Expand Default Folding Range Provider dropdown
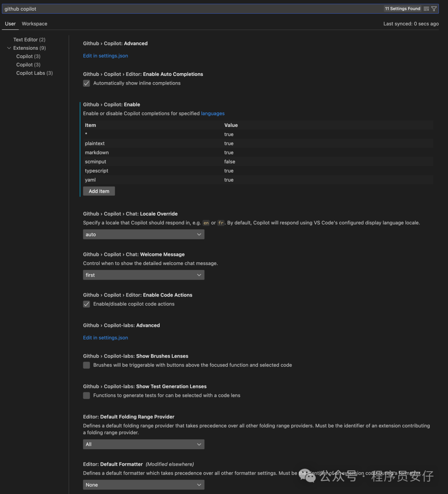This screenshot has height=494, width=448. point(144,444)
